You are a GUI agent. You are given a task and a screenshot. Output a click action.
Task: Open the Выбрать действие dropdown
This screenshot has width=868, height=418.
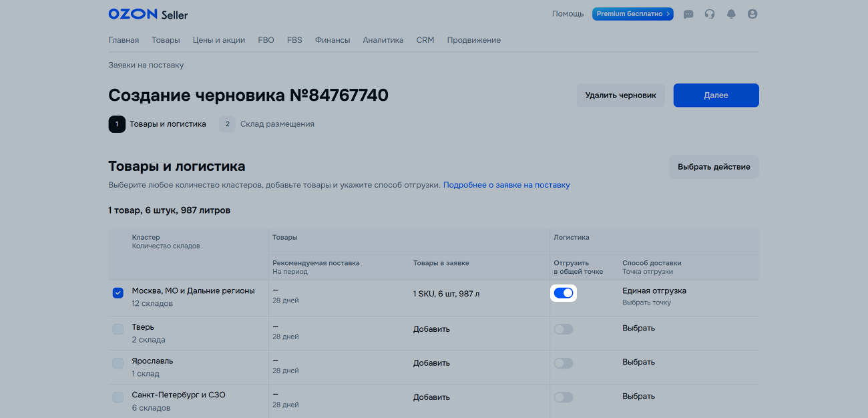point(713,167)
